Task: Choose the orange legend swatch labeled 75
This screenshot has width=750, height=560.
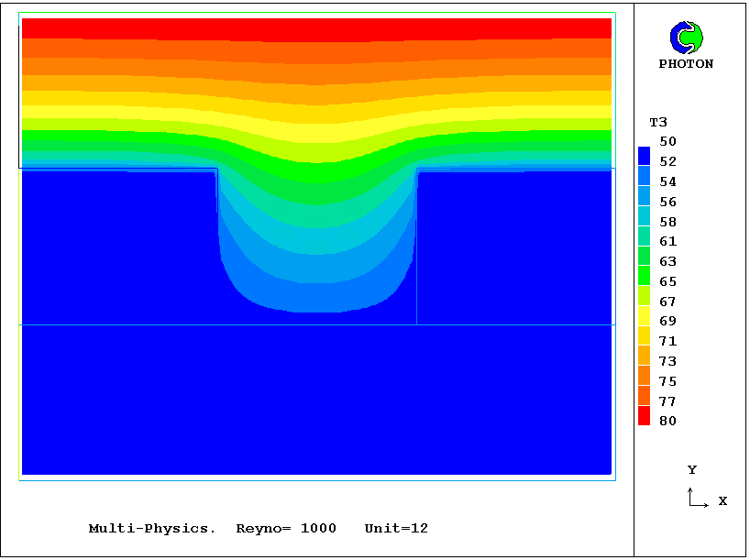Action: point(644,377)
